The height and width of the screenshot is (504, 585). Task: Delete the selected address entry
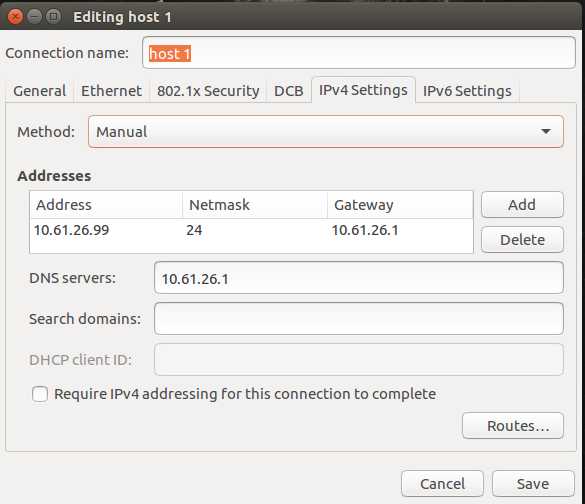(x=522, y=240)
